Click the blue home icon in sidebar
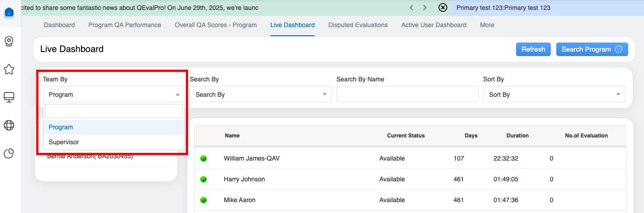Screen dimensions: 644x213 tap(9, 12)
